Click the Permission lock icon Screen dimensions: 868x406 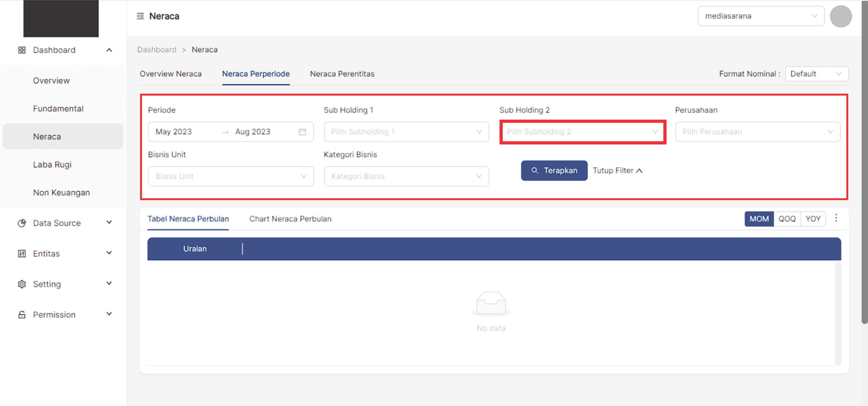[22, 315]
